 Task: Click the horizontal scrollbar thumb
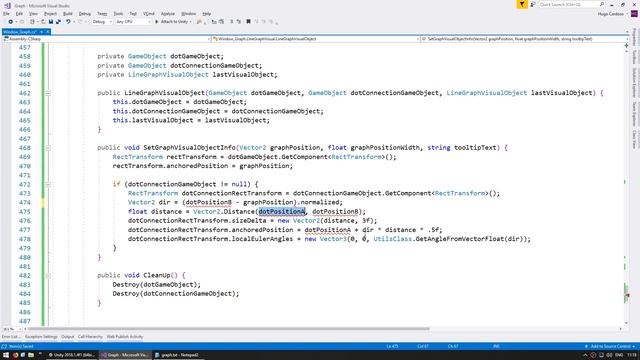coord(229,329)
